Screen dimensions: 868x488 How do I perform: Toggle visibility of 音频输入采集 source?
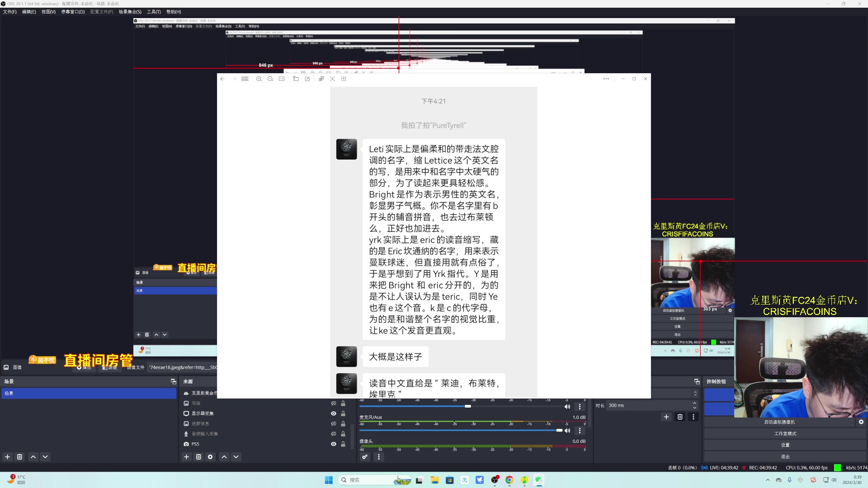click(334, 434)
